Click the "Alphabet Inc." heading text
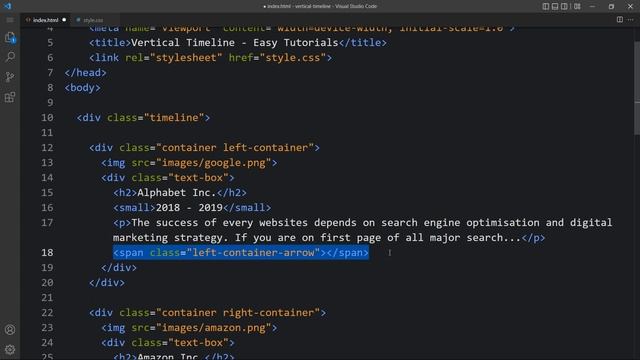The height and width of the screenshot is (360, 640). coord(176,193)
